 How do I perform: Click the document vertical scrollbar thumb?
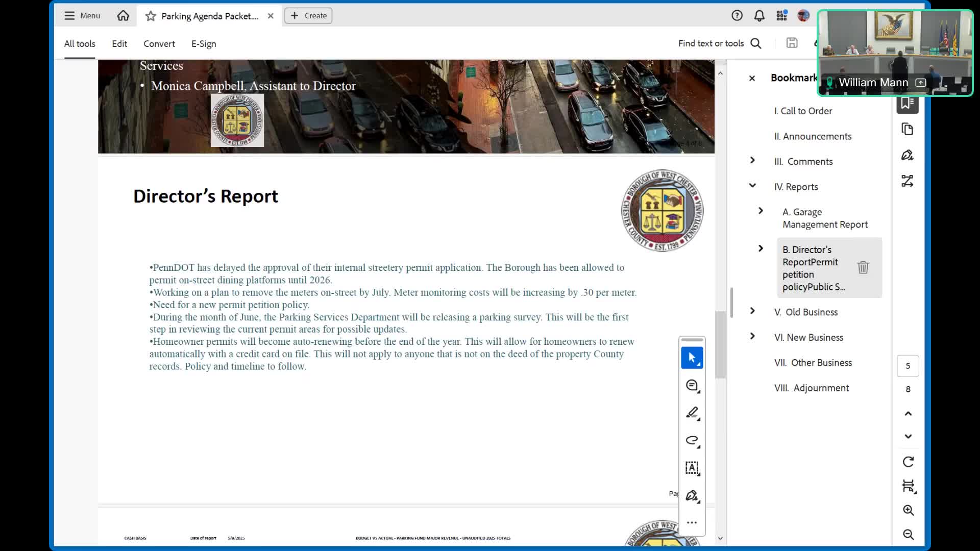(720, 344)
